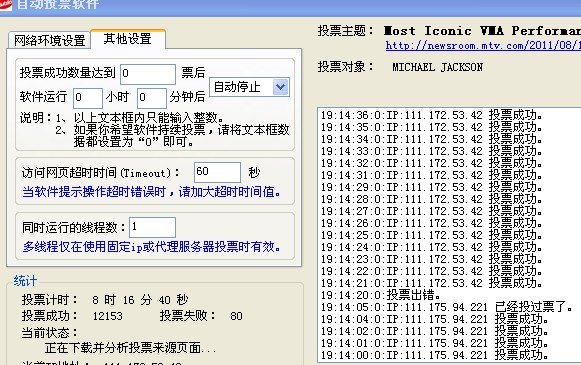581x365 pixels.
Task: Click the 投票计时 elapsed time value
Action: click(x=140, y=299)
